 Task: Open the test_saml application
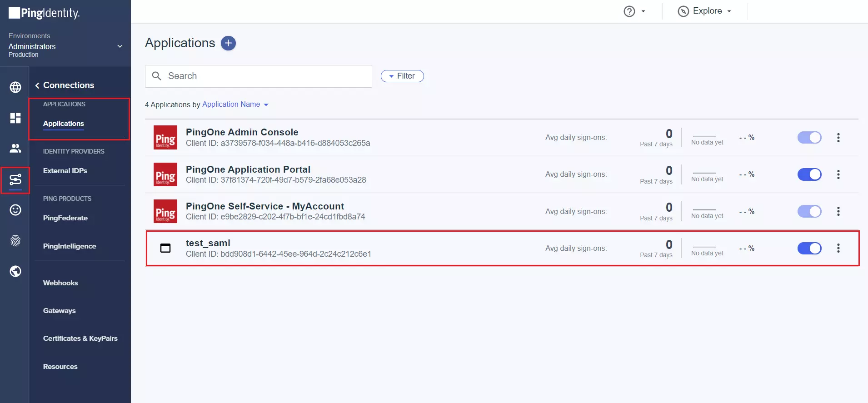pos(208,243)
